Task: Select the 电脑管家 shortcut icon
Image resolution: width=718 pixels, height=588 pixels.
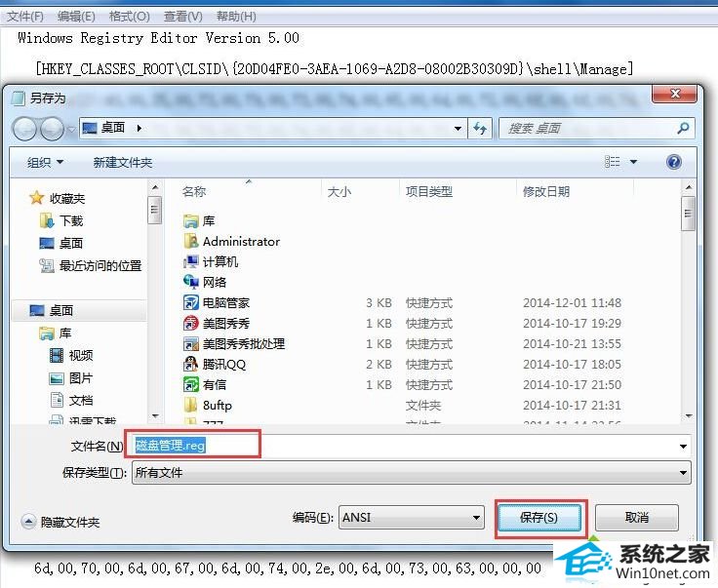Action: coord(190,302)
